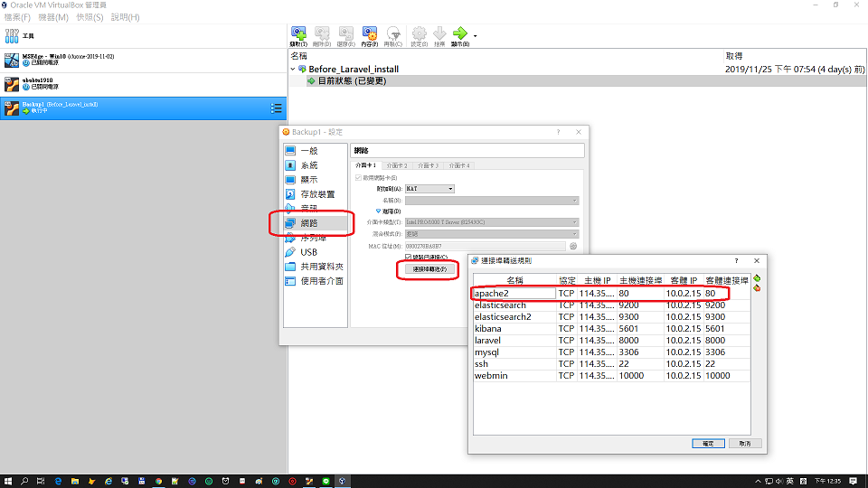Click the Port Forwarding (連接埠轉送) button
This screenshot has width=868, height=488.
click(x=429, y=269)
